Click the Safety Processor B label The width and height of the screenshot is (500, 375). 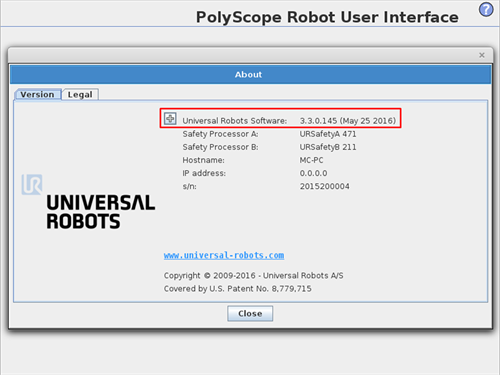(220, 147)
